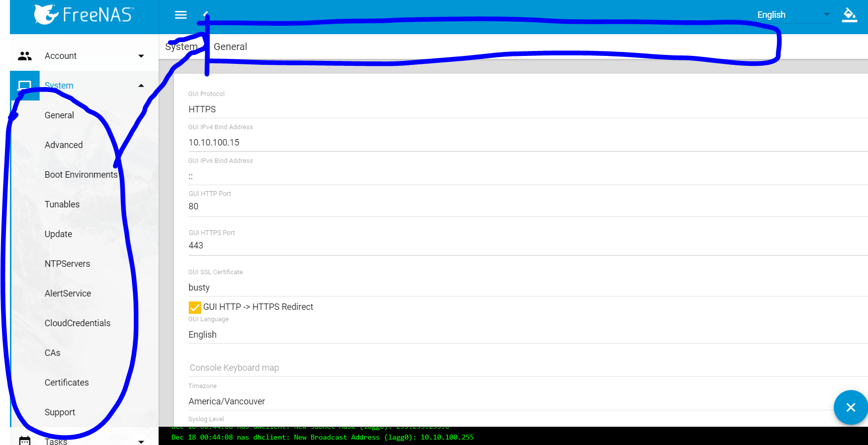868x445 pixels.
Task: Open CAs in the sidebar
Action: pyautogui.click(x=53, y=353)
